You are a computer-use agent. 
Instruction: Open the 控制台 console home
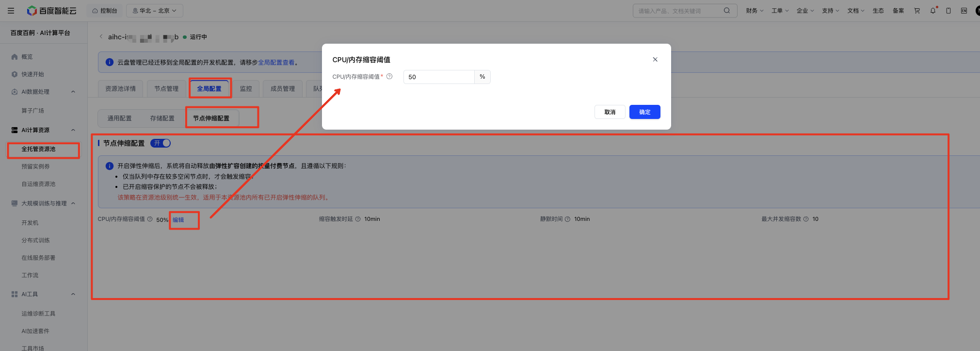pos(105,11)
